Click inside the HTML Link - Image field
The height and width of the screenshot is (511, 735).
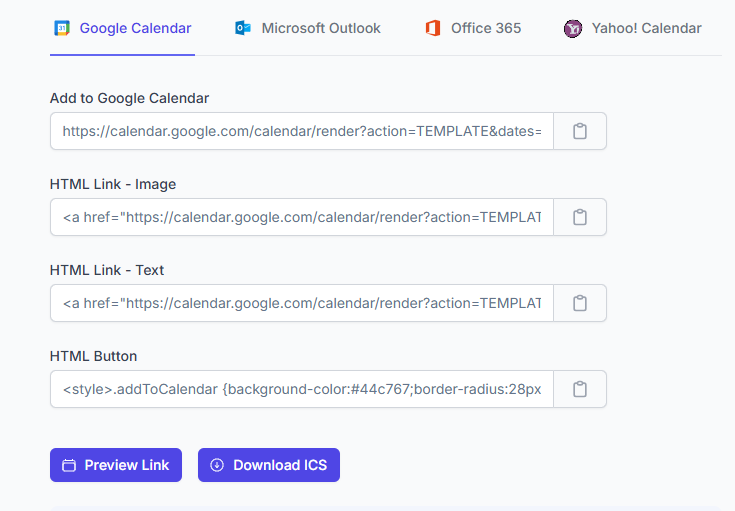(x=301, y=217)
